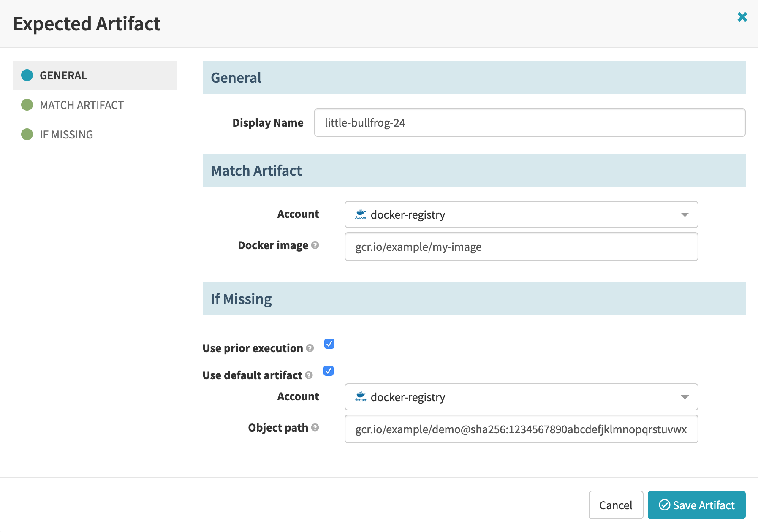Uncheck the Use default artifact option
Image resolution: width=758 pixels, height=532 pixels.
coord(328,371)
